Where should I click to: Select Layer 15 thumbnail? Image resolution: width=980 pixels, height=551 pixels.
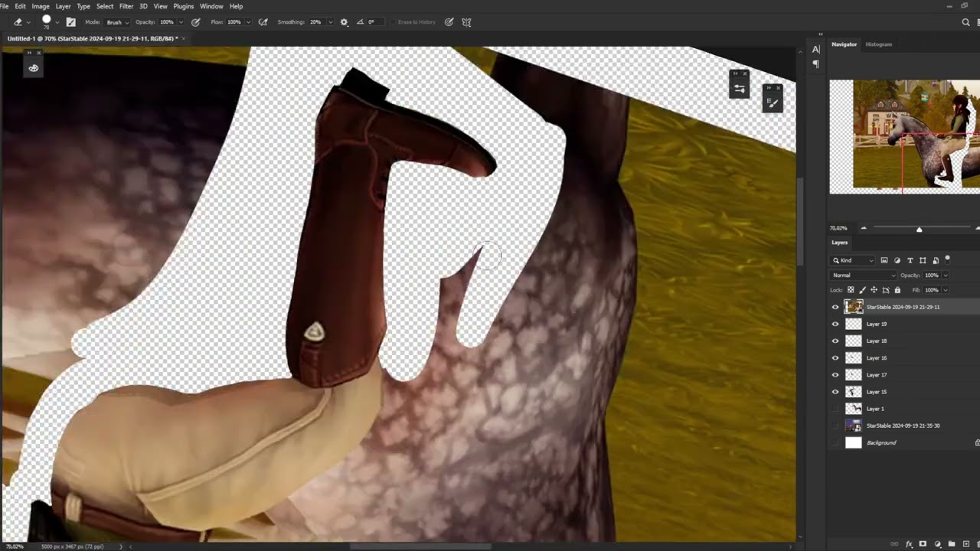pos(853,392)
